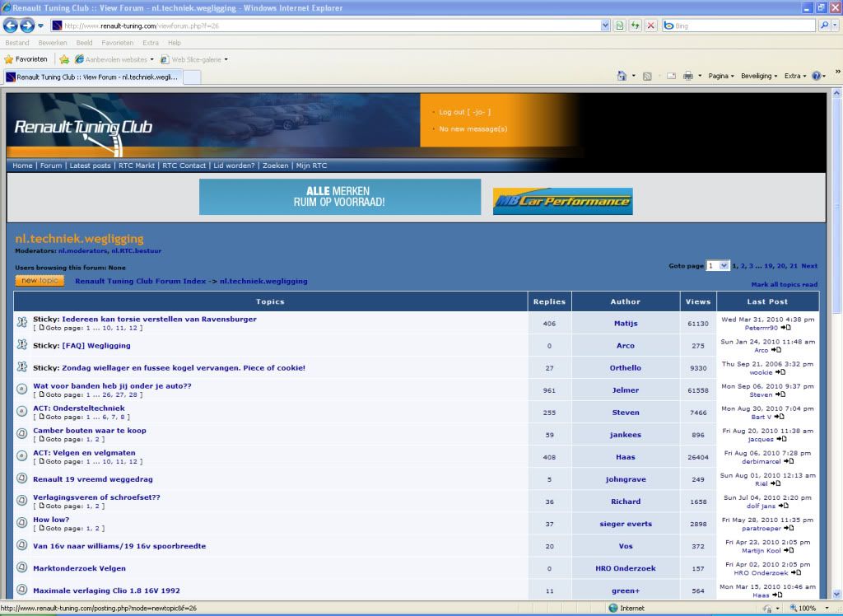Click the vertical scrollbar down arrow
843x616 pixels.
[836, 595]
